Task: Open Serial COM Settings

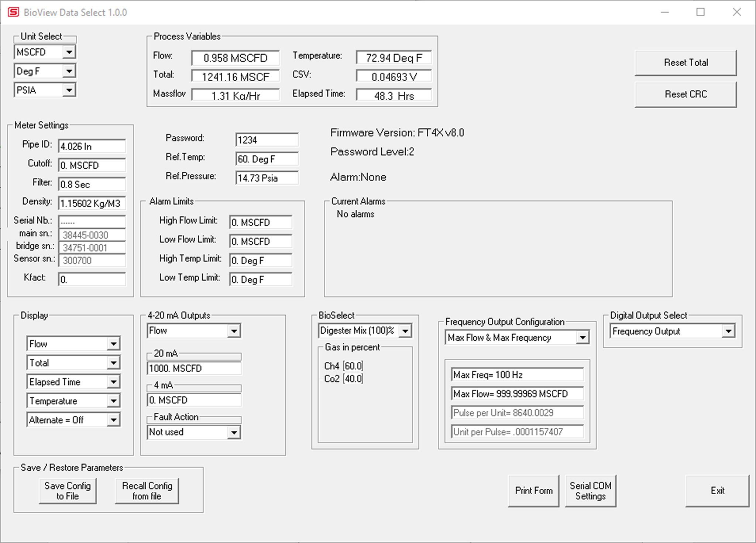Action: click(590, 491)
